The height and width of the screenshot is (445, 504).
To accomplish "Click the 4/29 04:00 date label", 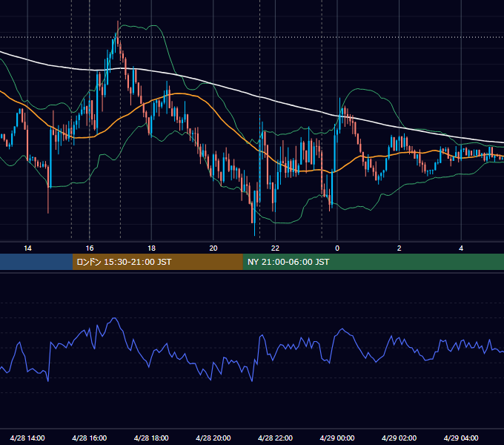I will pyautogui.click(x=461, y=438).
